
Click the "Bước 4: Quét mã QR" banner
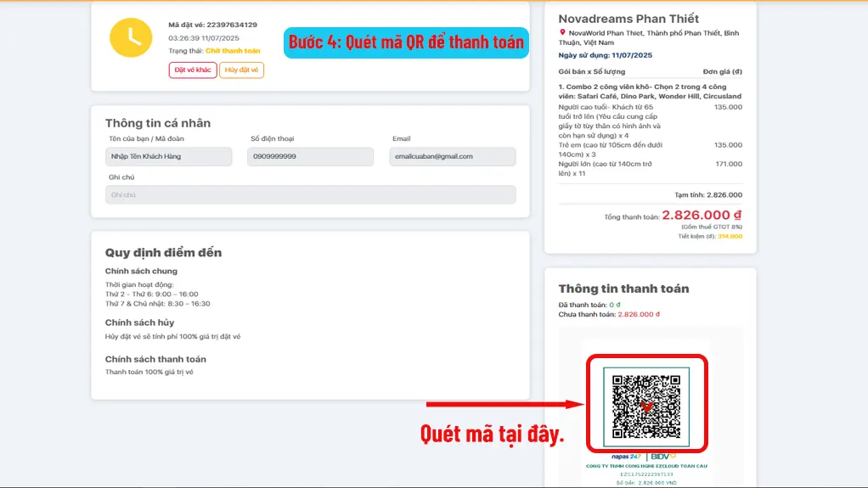406,42
